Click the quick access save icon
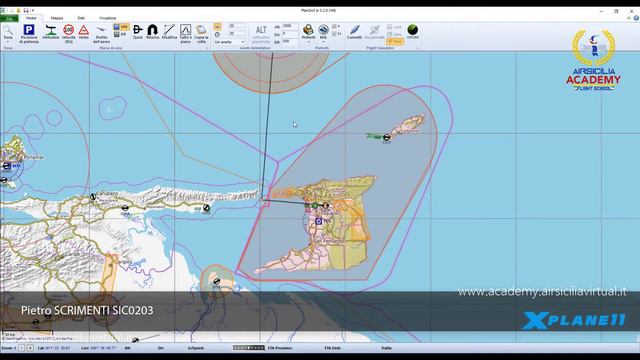 (26, 11)
